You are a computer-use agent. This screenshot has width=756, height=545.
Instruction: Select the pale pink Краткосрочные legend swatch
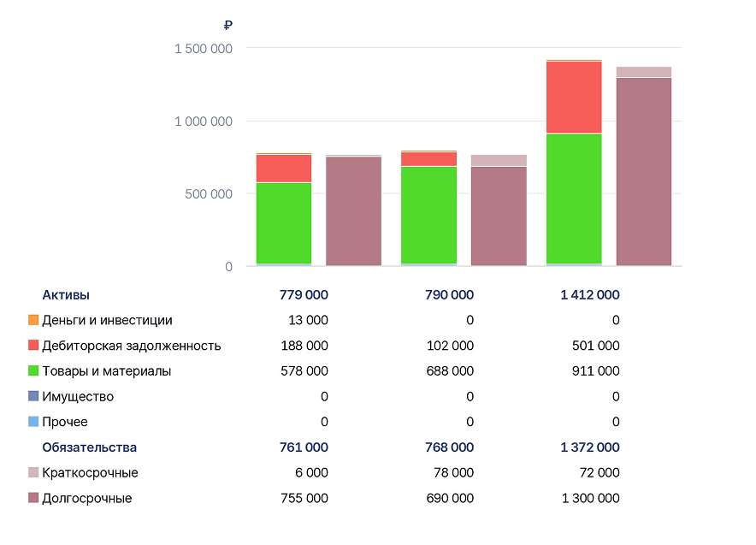33,472
